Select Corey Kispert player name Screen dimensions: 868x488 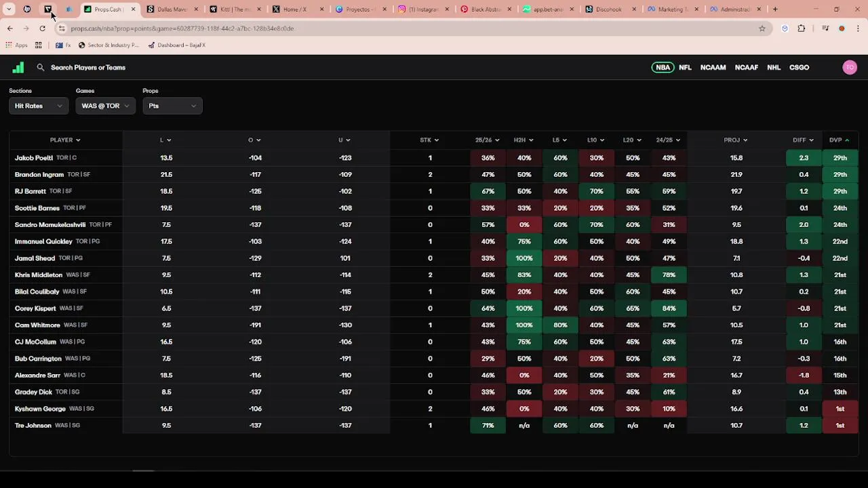[35, 308]
